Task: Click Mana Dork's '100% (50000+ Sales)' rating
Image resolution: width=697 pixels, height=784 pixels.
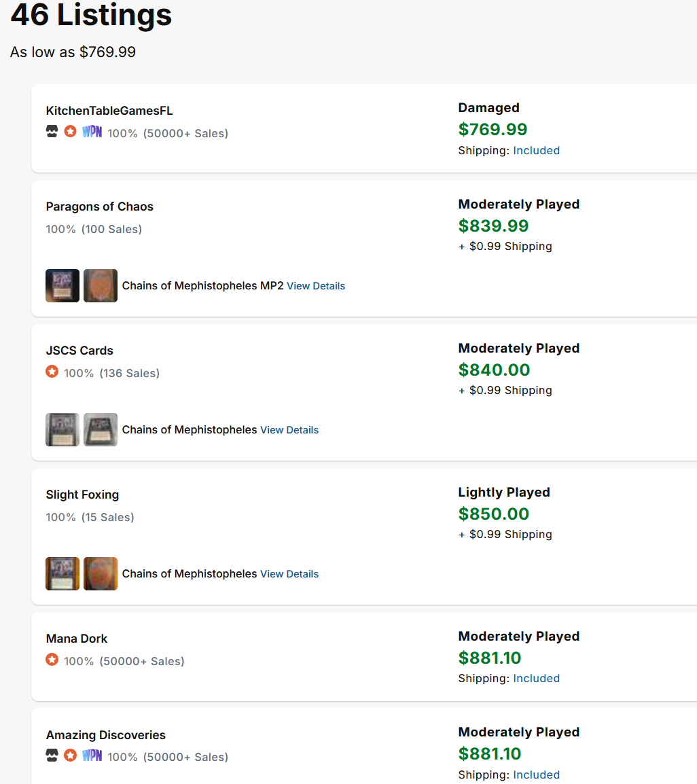Action: [x=124, y=661]
